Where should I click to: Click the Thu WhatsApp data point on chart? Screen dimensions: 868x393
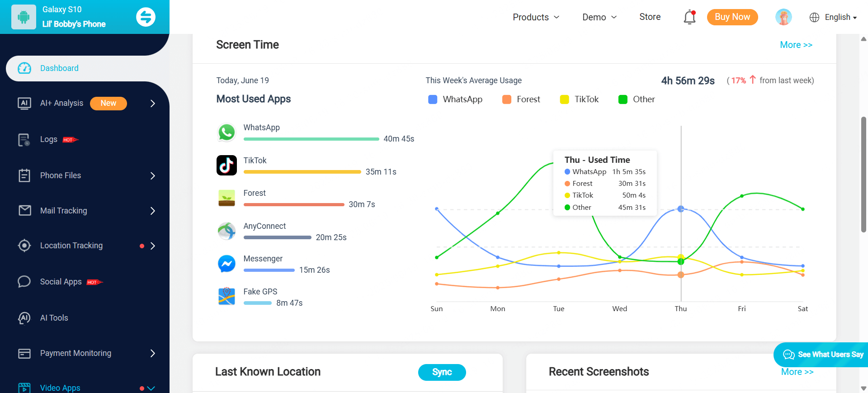[x=681, y=209]
